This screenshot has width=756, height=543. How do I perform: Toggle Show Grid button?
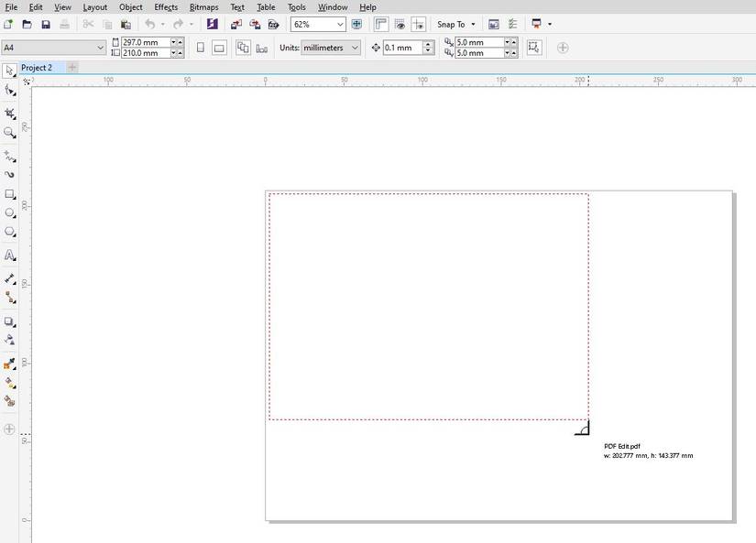click(x=400, y=24)
